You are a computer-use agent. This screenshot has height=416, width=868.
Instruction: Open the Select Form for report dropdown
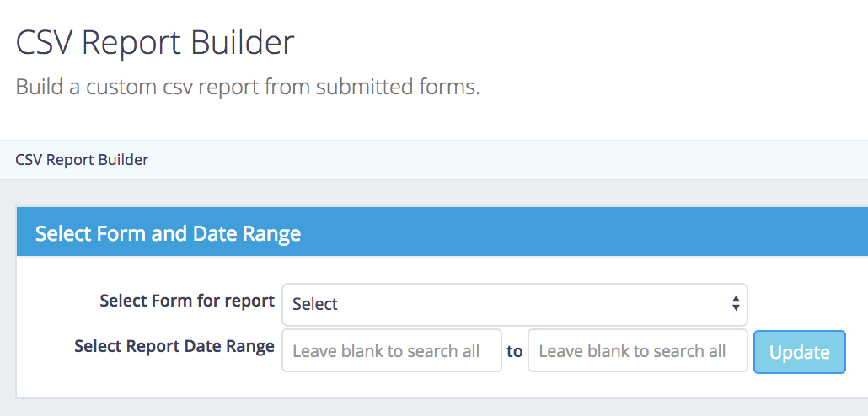(x=514, y=304)
